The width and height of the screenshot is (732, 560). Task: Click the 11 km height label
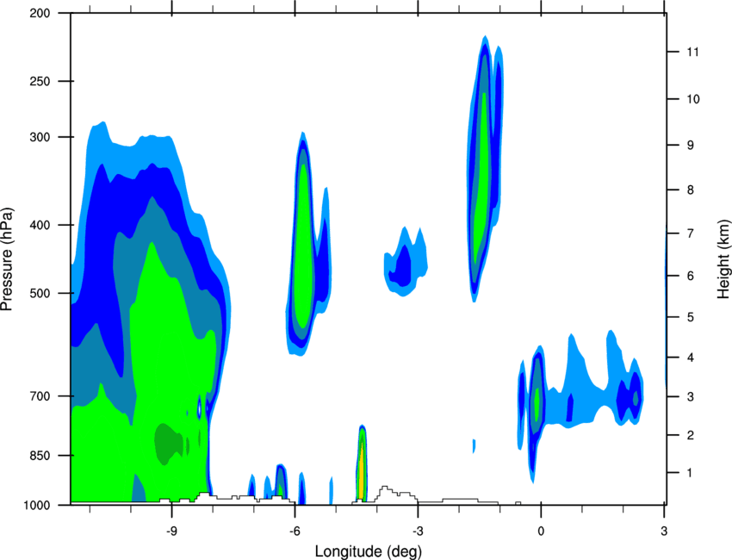pyautogui.click(x=692, y=52)
